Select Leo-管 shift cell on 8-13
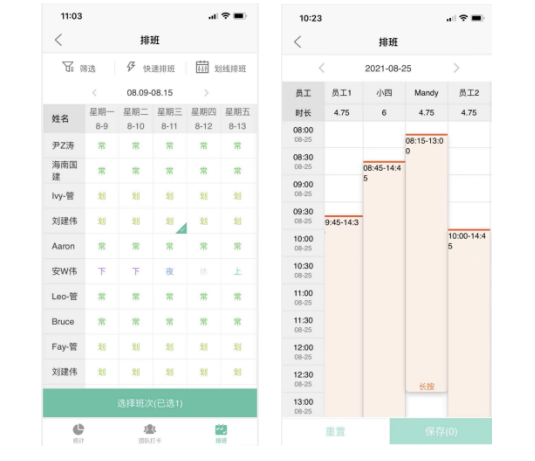The width and height of the screenshot is (535, 461). (237, 297)
